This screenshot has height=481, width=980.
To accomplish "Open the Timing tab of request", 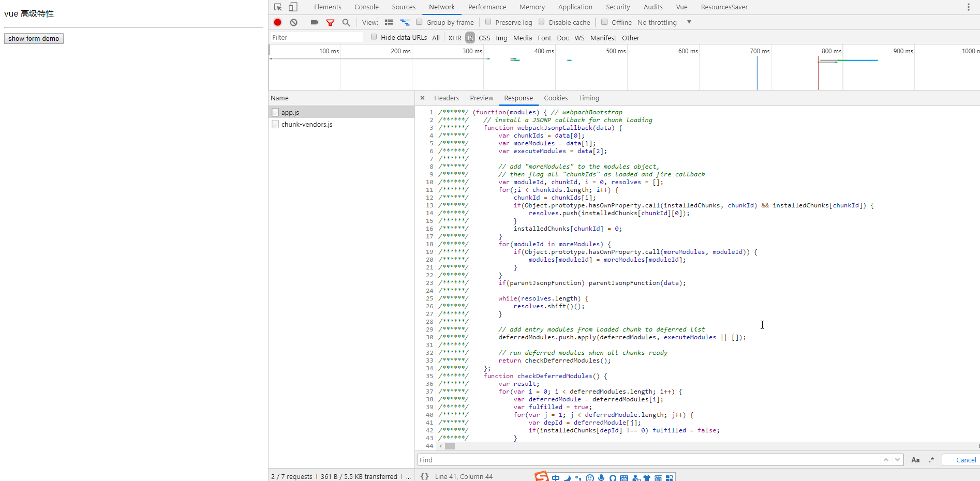I will coord(589,98).
